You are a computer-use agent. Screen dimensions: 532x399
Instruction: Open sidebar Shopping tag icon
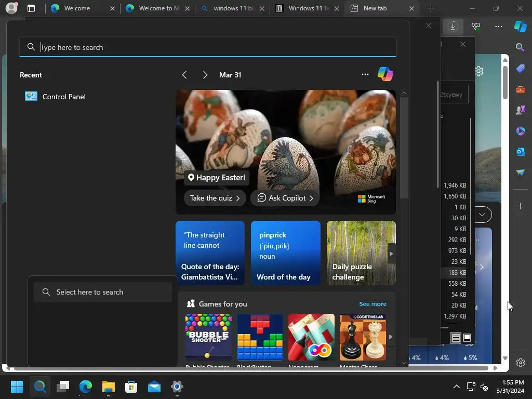click(x=520, y=68)
